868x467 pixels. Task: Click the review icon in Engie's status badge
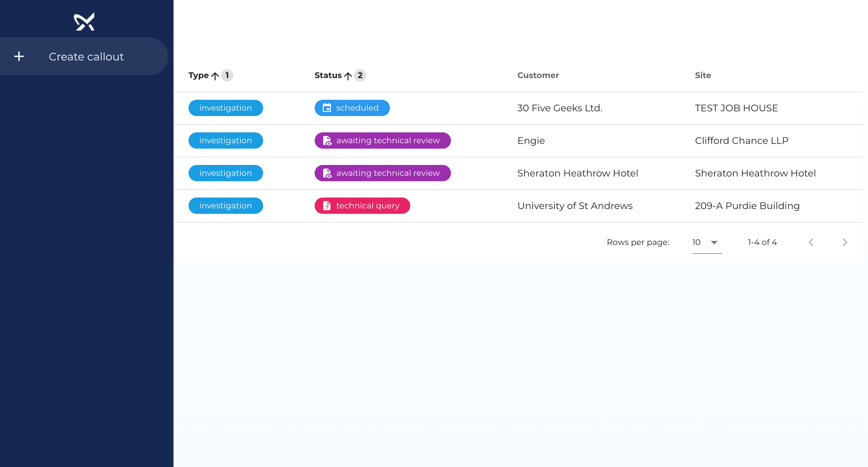327,141
